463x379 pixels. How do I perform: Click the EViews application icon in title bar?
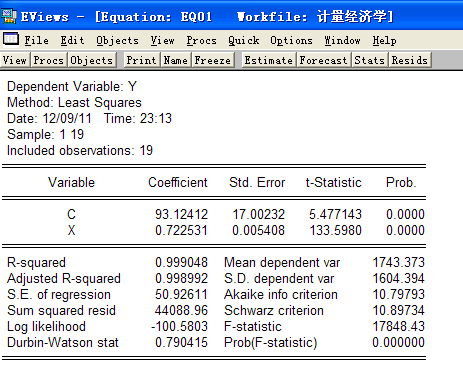[9, 16]
